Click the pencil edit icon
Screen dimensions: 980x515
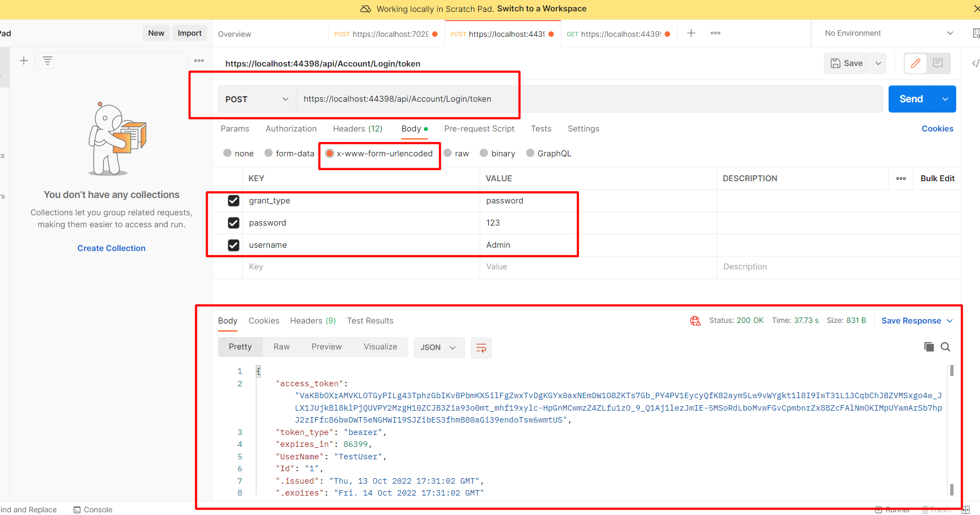pos(916,63)
